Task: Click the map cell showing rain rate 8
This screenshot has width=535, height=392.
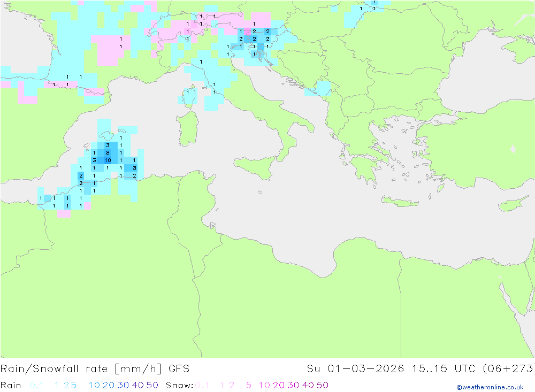Action: pos(108,153)
